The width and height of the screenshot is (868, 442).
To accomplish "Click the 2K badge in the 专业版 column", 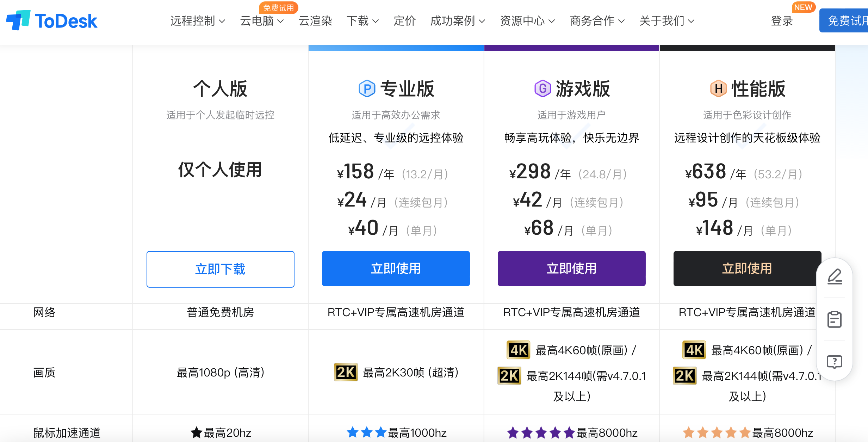I will pos(346,372).
